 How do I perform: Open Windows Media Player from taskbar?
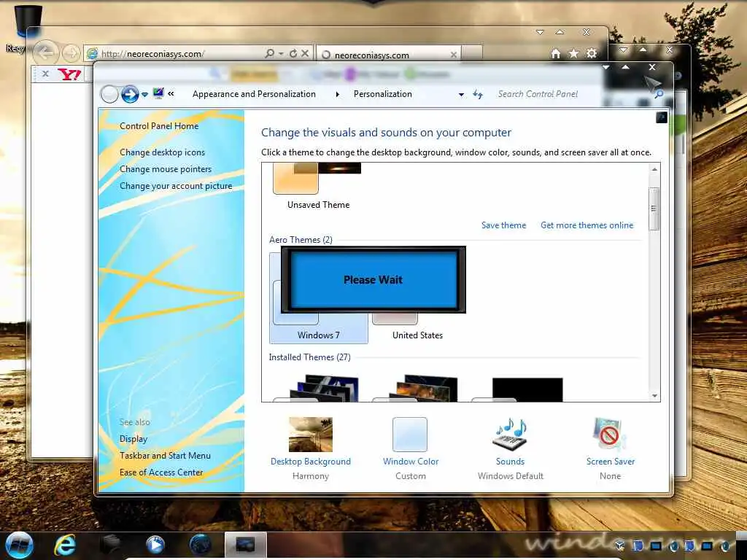coord(155,545)
